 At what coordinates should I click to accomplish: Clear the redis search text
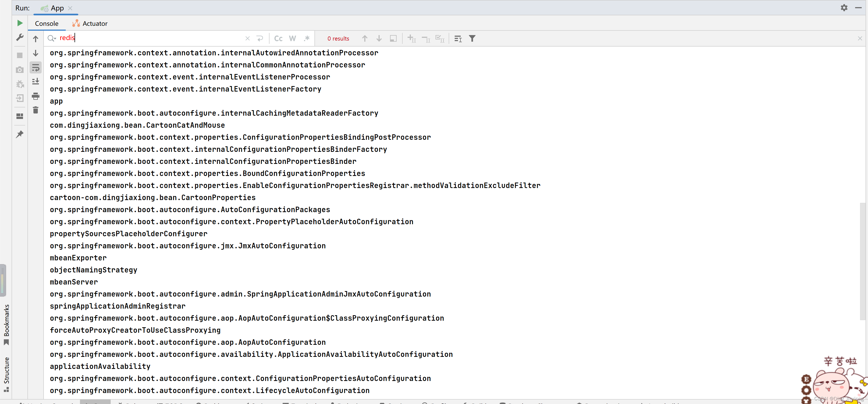click(248, 38)
